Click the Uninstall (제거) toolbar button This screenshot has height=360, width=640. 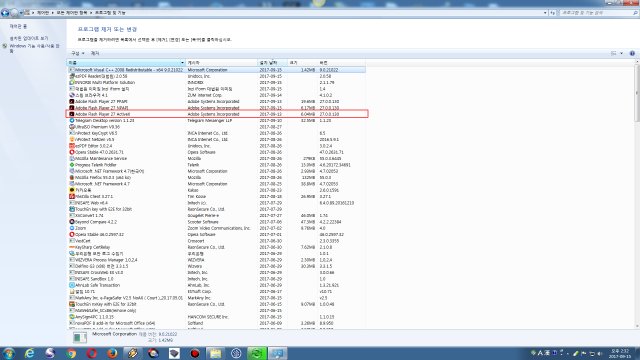pyautogui.click(x=95, y=53)
